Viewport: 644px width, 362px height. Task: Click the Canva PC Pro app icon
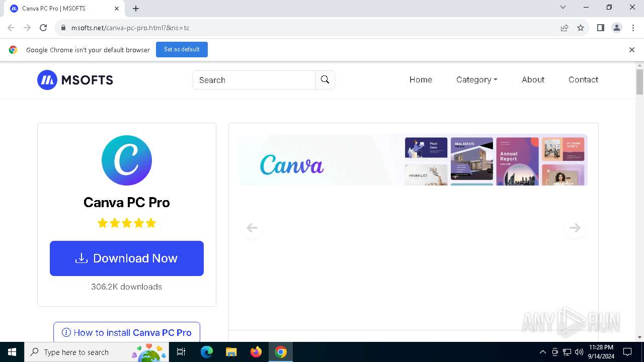(127, 160)
